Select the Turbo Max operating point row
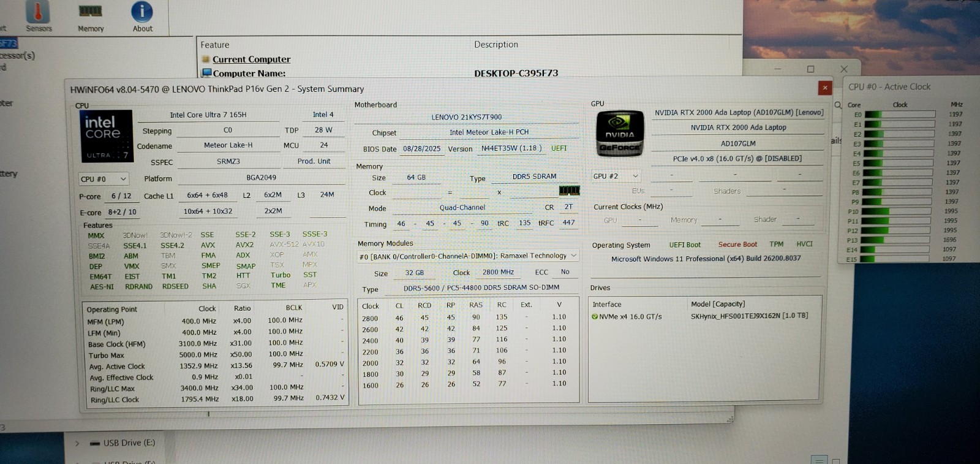The image size is (980, 464). pyautogui.click(x=214, y=355)
